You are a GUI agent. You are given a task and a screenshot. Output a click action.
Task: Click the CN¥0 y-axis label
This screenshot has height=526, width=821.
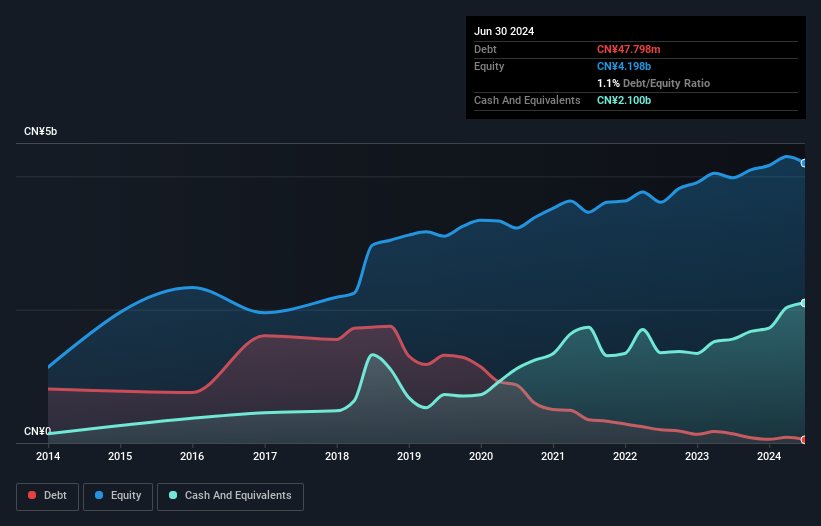tap(37, 431)
